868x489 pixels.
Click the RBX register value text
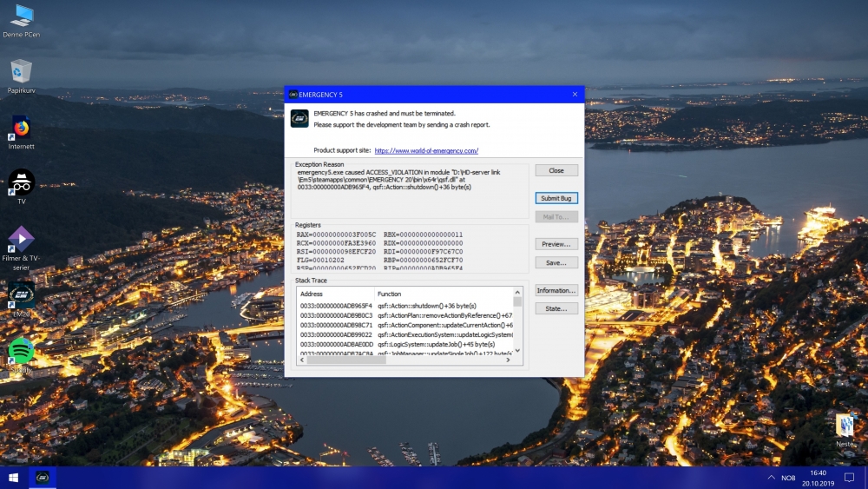[423, 235]
